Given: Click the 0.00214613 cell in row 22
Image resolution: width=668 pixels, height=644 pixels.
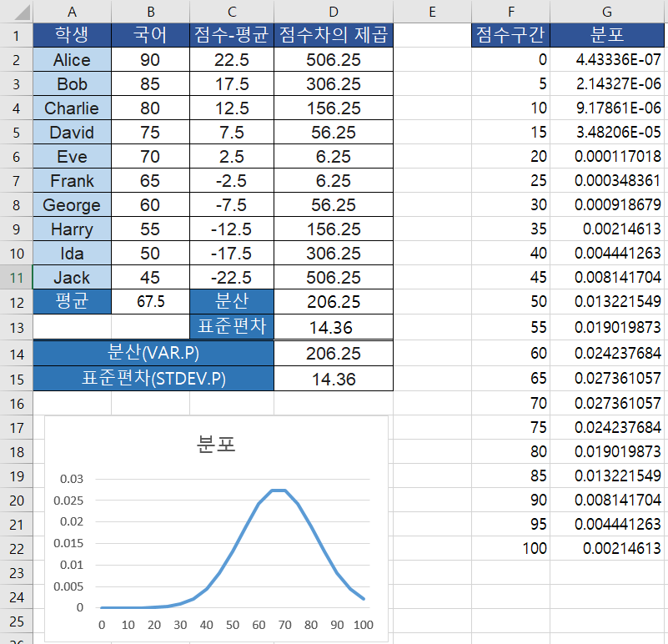Looking at the screenshot, I should [607, 548].
